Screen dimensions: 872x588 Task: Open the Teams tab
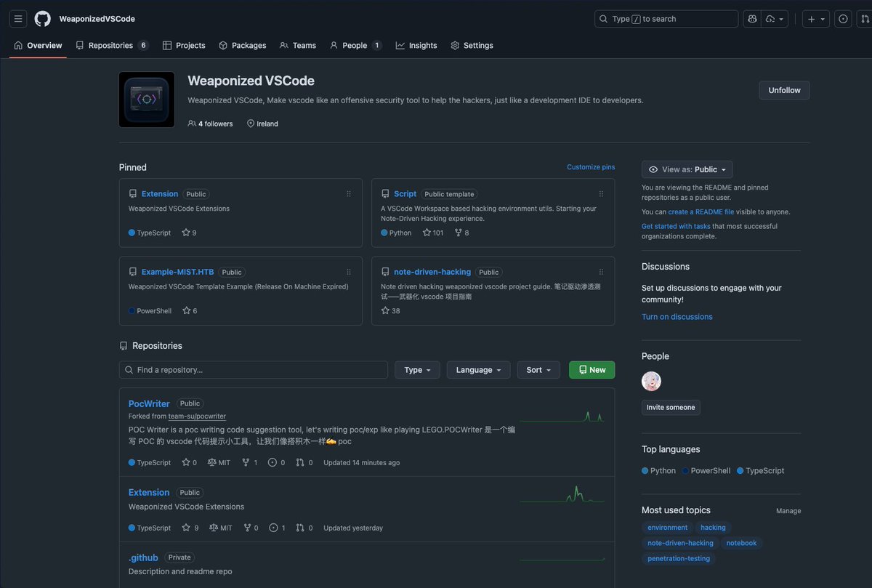coord(298,45)
